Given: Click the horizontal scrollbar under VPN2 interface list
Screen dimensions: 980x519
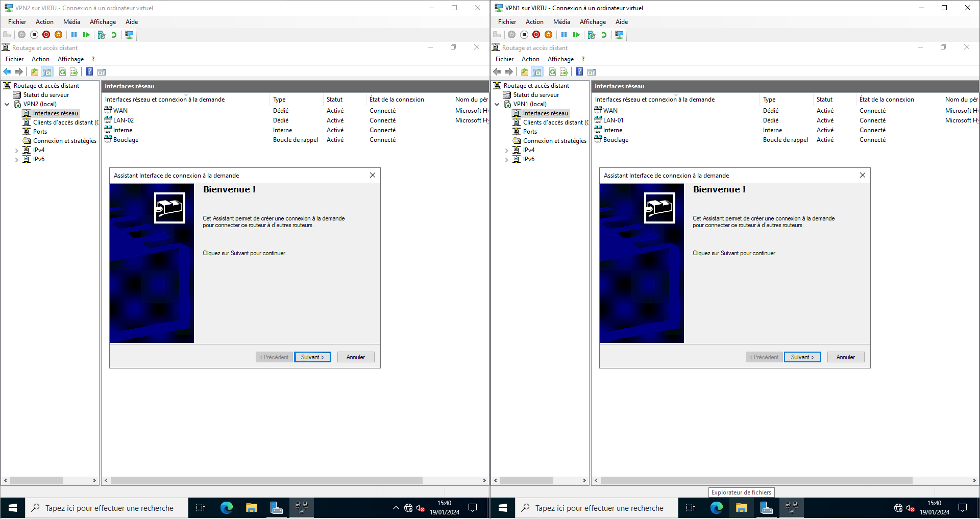Looking at the screenshot, I should [x=266, y=481].
